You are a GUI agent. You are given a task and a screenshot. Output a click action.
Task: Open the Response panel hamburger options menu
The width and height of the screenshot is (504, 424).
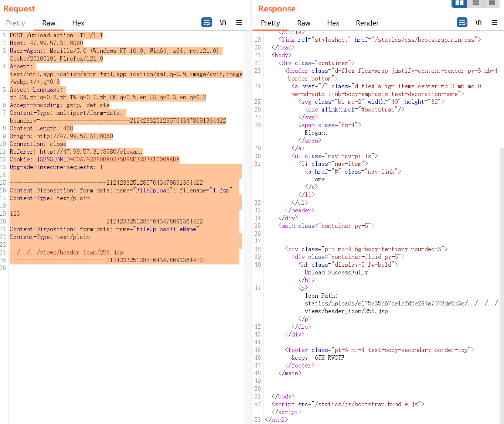[494, 23]
